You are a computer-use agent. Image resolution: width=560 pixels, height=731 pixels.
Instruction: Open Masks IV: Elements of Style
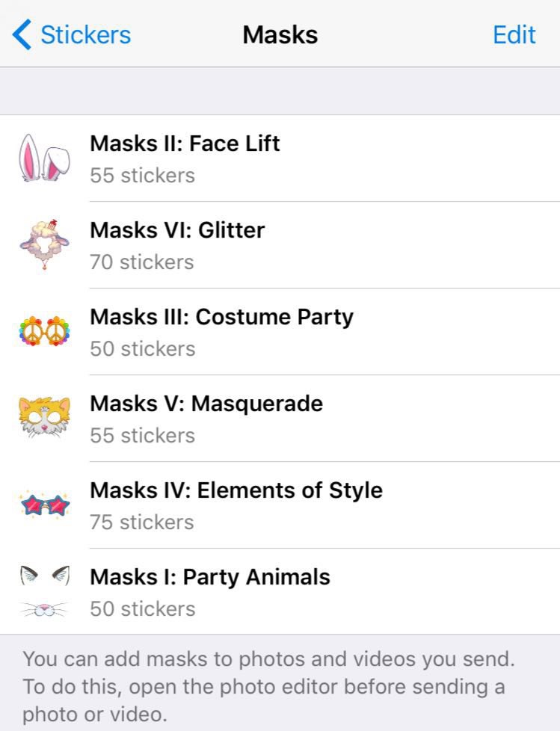tap(236, 490)
